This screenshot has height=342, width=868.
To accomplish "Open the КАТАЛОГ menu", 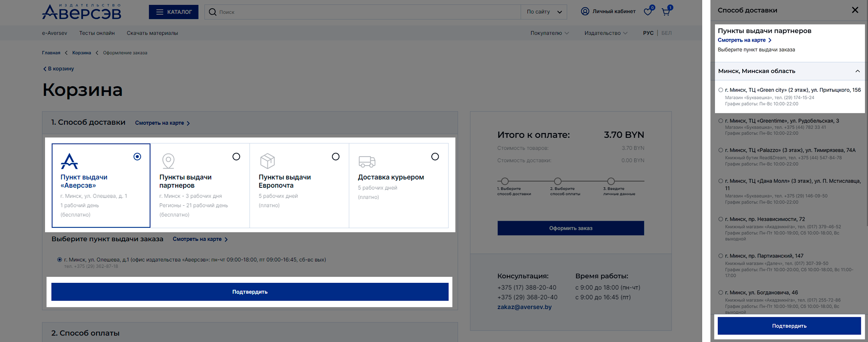I will coord(174,12).
